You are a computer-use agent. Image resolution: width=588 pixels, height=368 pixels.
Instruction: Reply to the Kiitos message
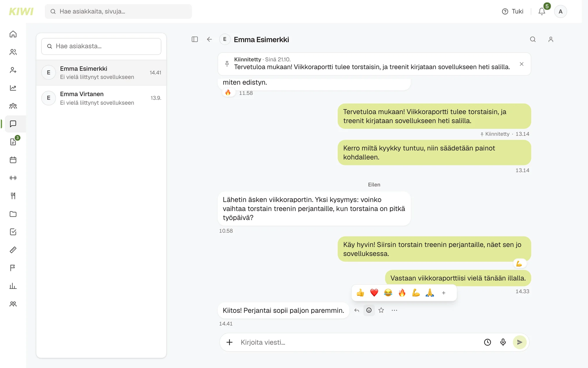point(357,310)
